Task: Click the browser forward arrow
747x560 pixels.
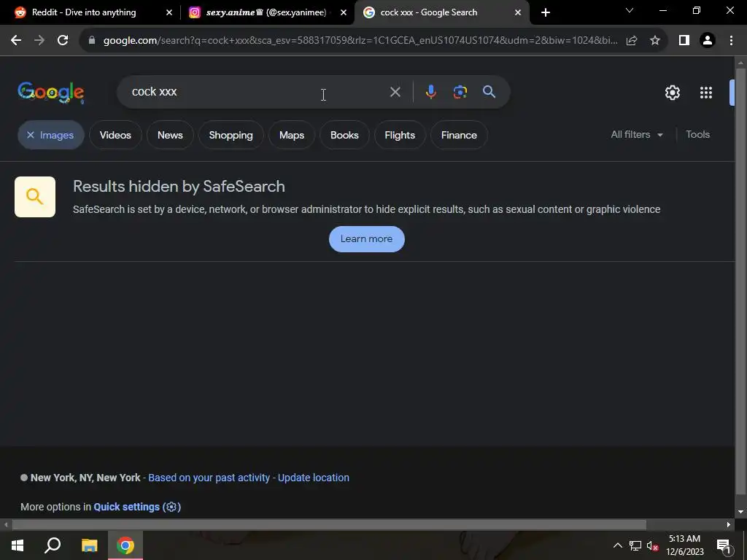Action: click(39, 41)
